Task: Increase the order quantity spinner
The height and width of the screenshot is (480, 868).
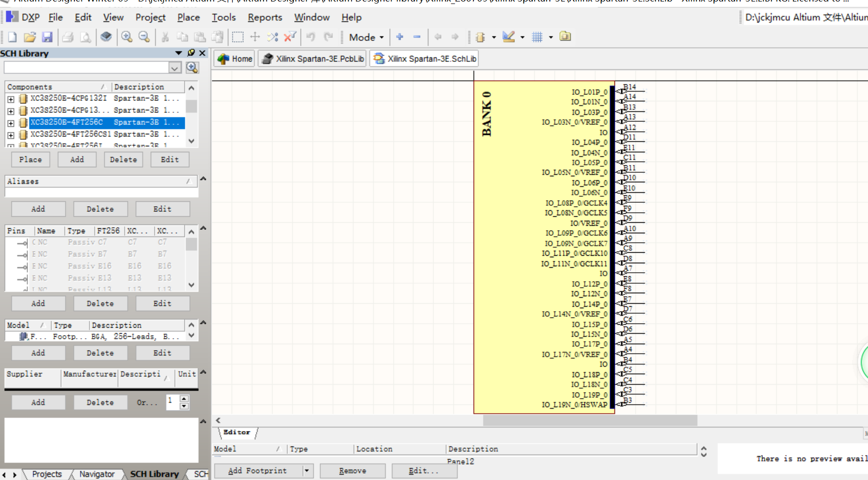Action: pos(184,398)
